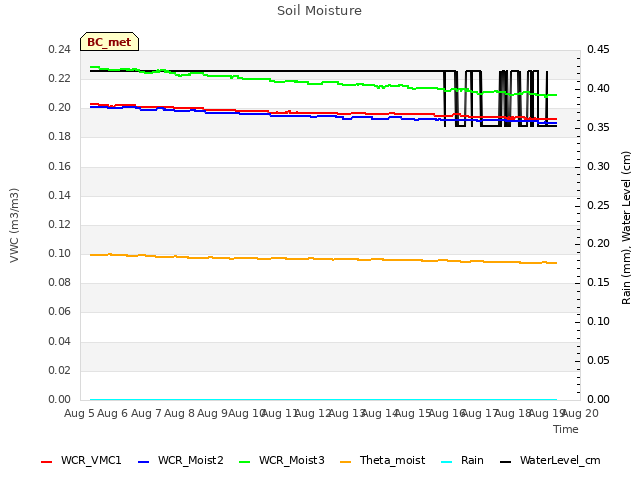The width and height of the screenshot is (640, 480).
Task: Click the Time axis label
Action: pos(566,429)
